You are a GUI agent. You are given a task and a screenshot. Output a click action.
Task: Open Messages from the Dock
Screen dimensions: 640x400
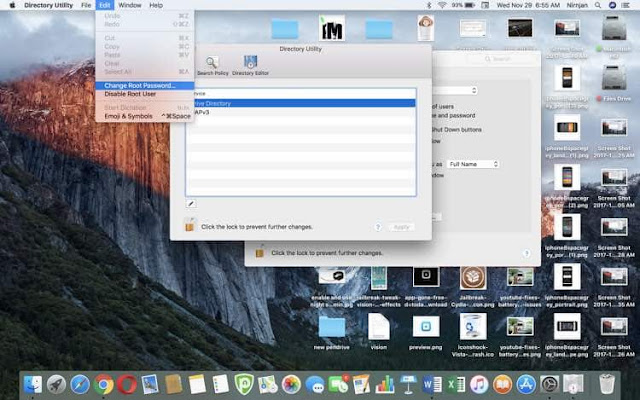pyautogui.click(x=315, y=385)
